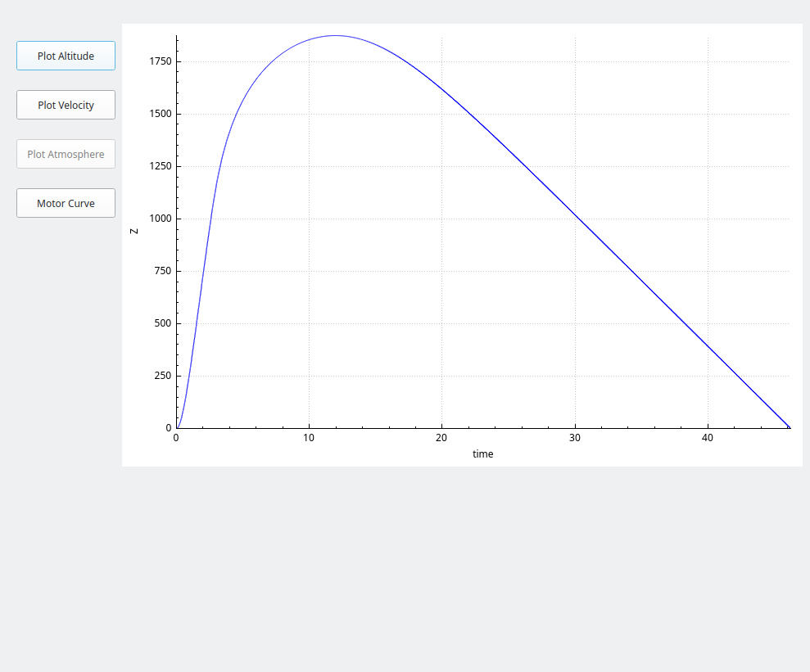Click the Plot Altitude button
Viewport: 810px width, 672px height.
pos(66,56)
